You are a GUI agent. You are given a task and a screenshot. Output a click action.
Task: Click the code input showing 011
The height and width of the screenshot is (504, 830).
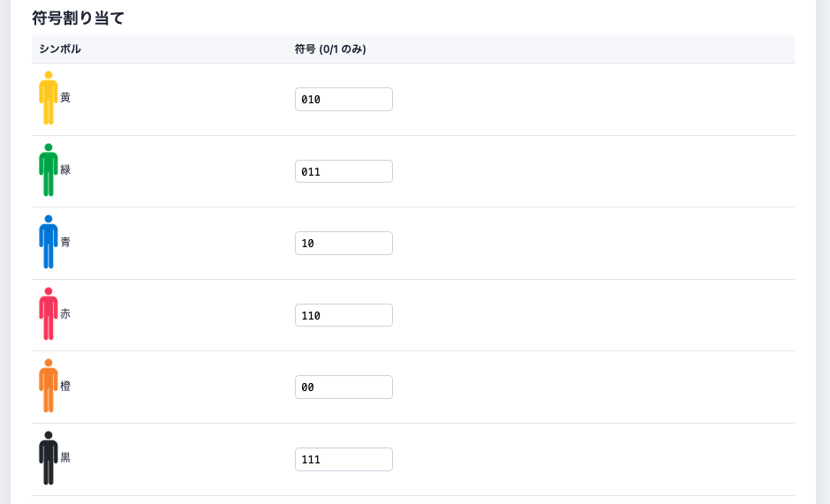[x=343, y=171]
